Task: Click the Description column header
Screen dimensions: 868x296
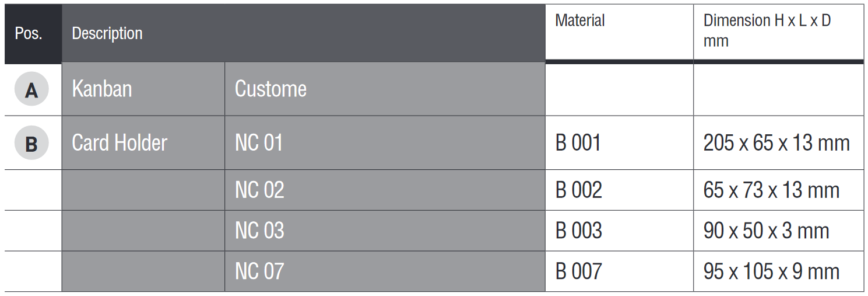Action: [107, 33]
